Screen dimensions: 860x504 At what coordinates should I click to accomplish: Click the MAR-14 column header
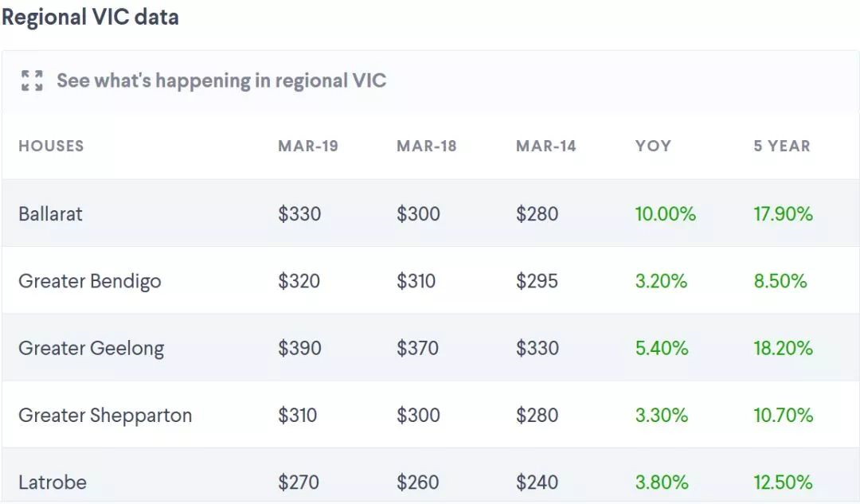pyautogui.click(x=545, y=147)
